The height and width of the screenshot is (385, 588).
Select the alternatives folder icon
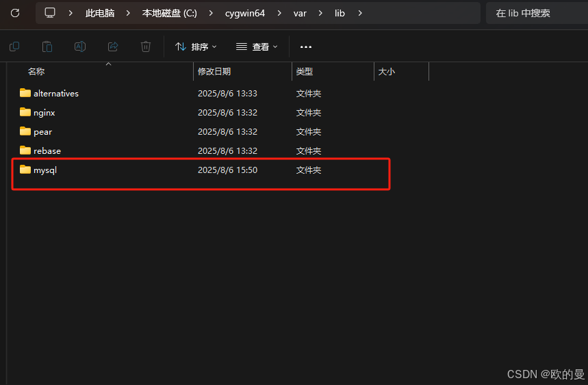tap(25, 93)
